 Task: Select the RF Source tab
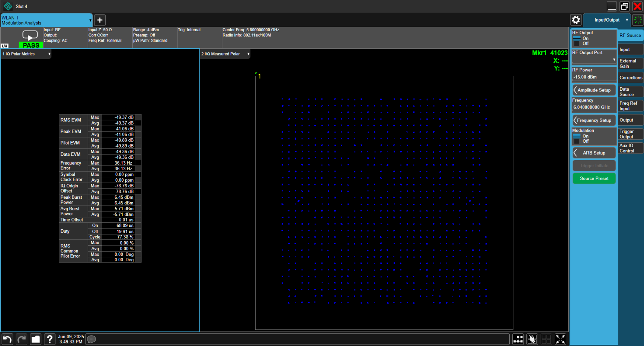[631, 35]
